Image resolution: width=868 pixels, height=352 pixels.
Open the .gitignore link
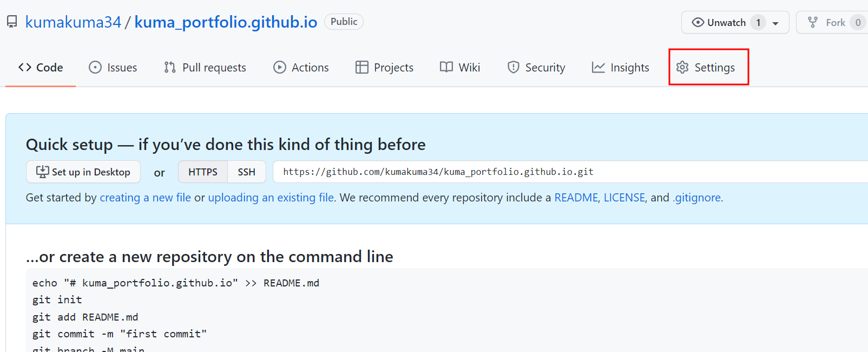tap(697, 198)
